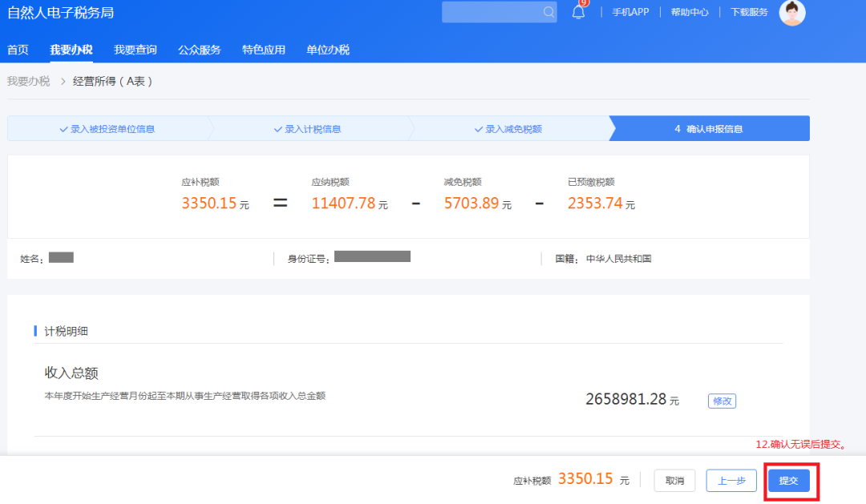Open 手机APP link
Viewport: 866px width, 504px height.
pyautogui.click(x=630, y=12)
